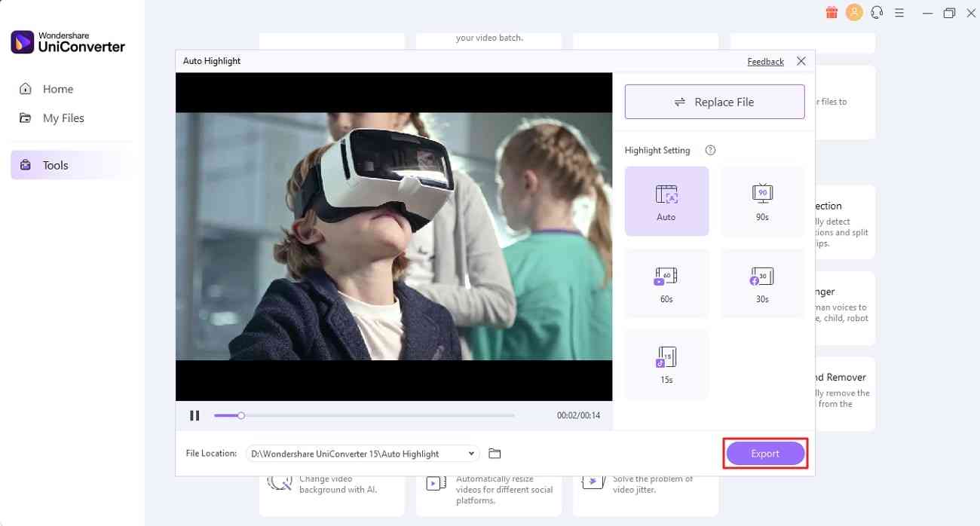Restore down the UniConverter window
The width and height of the screenshot is (980, 526).
949,13
